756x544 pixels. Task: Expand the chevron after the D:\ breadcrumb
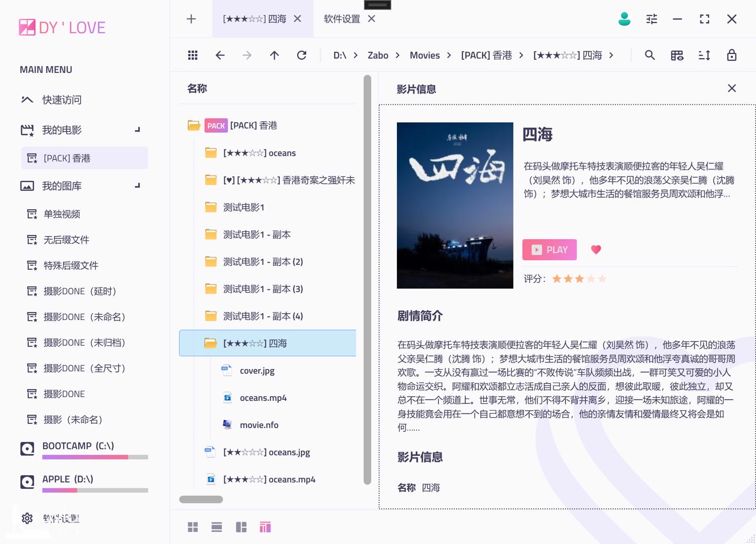tap(355, 55)
